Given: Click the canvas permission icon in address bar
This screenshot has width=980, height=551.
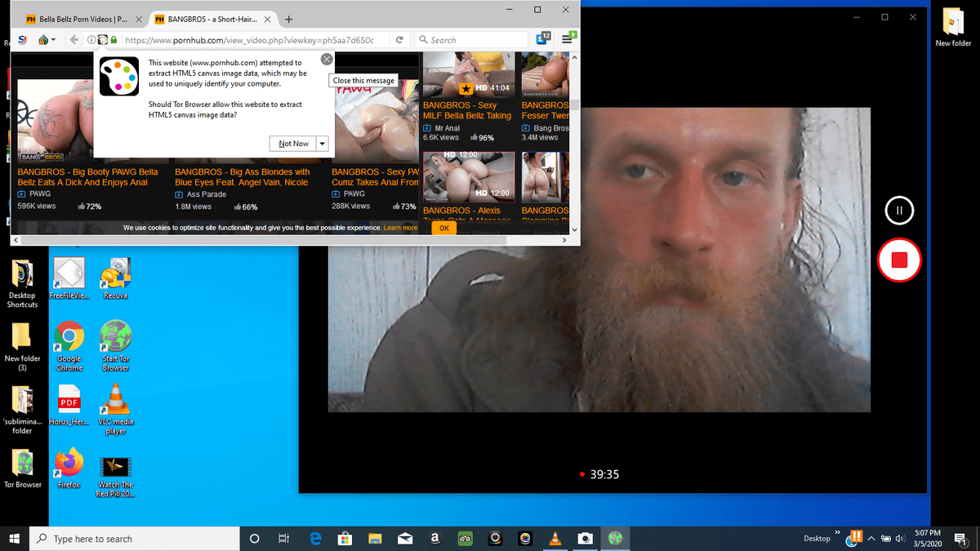Looking at the screenshot, I should (x=102, y=39).
